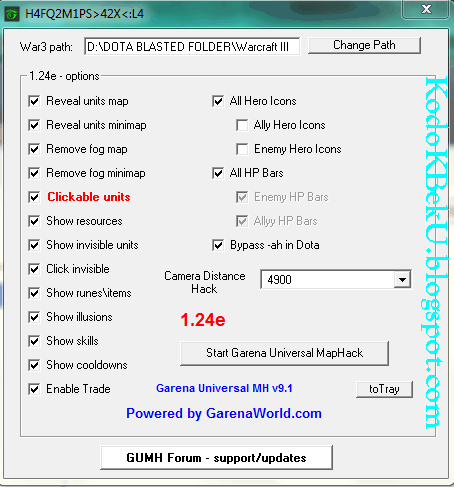Enable Ally Hero Icons checkbox
This screenshot has height=489, width=454.
tap(242, 125)
